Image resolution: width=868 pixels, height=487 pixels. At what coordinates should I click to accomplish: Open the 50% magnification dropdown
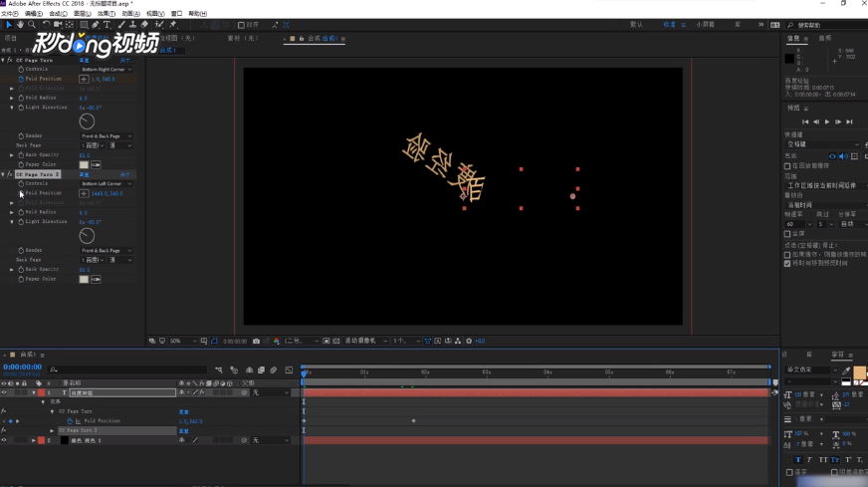coord(183,342)
